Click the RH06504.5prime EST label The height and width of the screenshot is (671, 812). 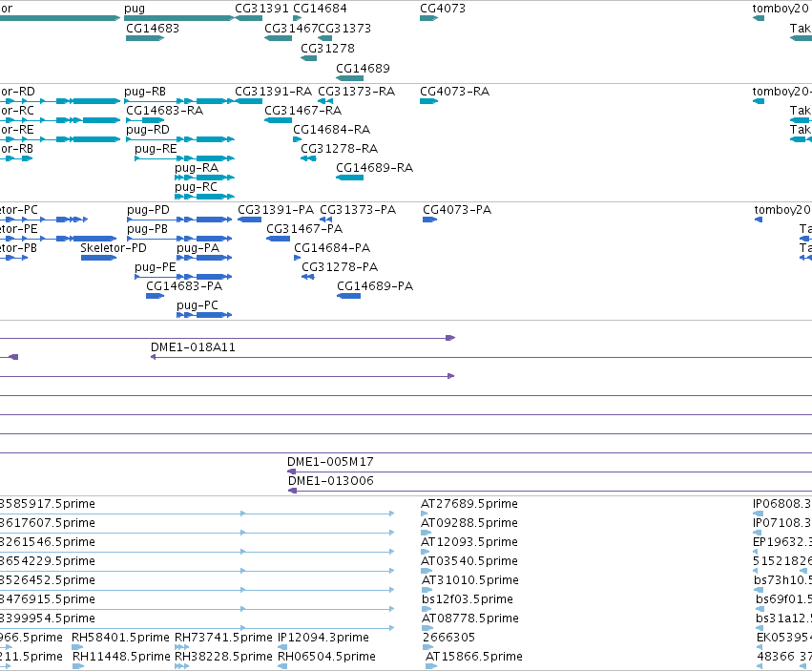coord(326,657)
